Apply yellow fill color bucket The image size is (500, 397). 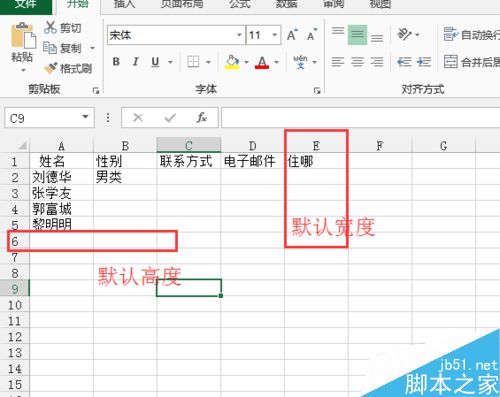click(232, 62)
